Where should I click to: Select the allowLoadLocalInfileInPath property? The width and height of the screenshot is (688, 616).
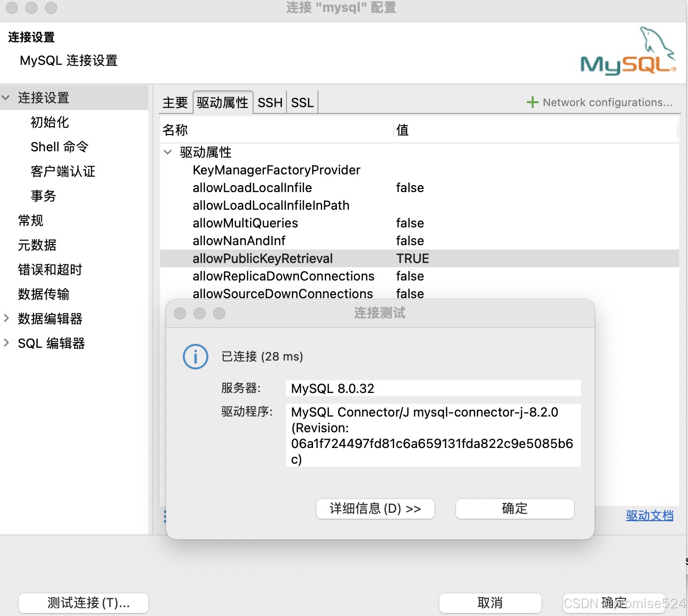[271, 205]
